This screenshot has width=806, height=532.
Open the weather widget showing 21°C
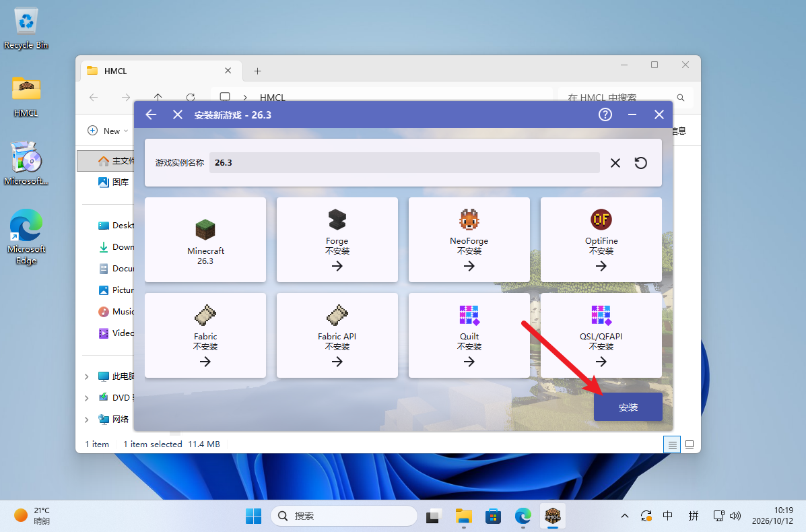tap(32, 516)
